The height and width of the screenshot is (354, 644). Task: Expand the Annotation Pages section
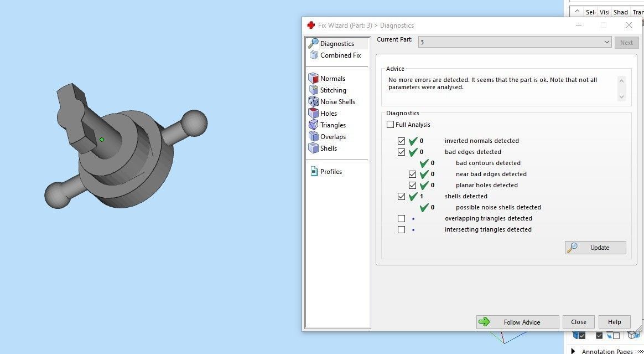[573, 351]
